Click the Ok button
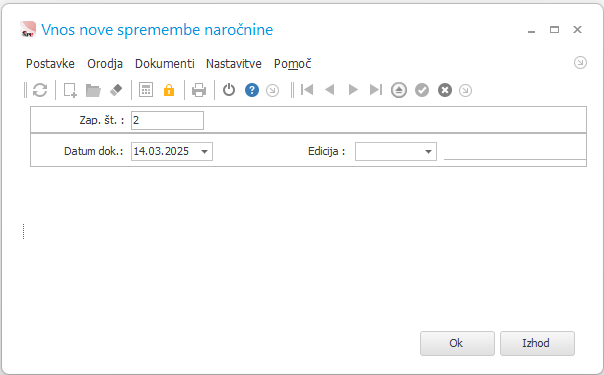 [x=457, y=343]
